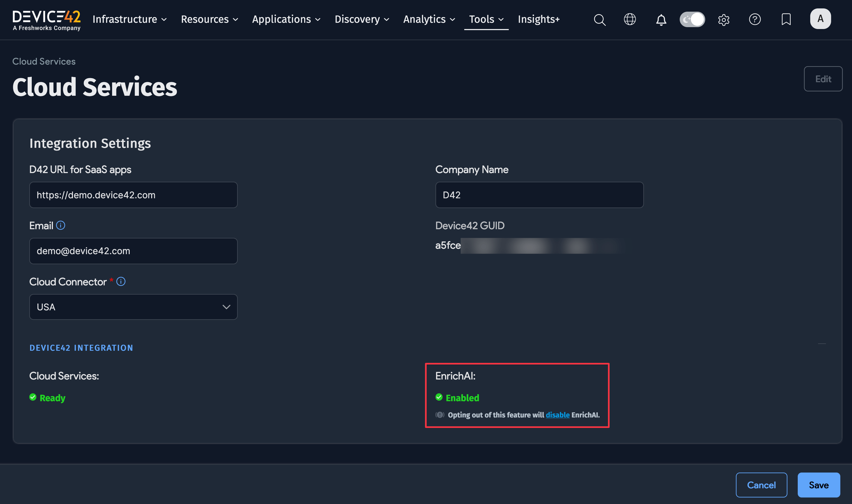Viewport: 852px width, 504px height.
Task: Click the globe/language icon
Action: point(630,20)
